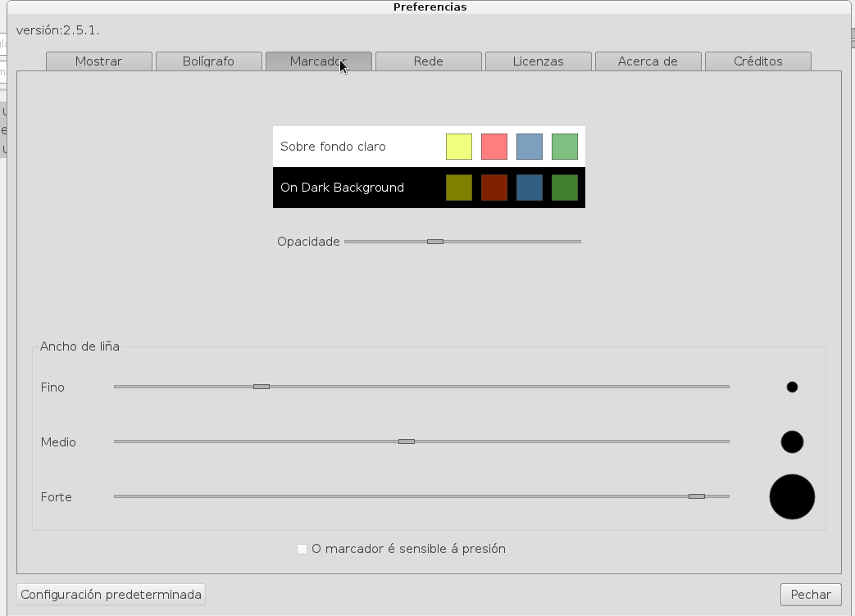Click the light green swatch on light background
The width and height of the screenshot is (855, 616).
coord(565,147)
